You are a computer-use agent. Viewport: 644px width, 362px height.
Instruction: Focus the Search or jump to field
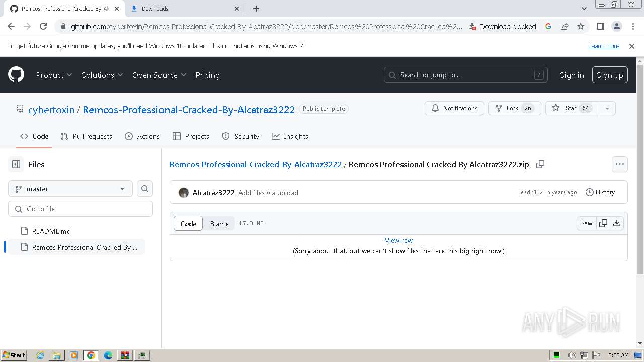(466, 75)
